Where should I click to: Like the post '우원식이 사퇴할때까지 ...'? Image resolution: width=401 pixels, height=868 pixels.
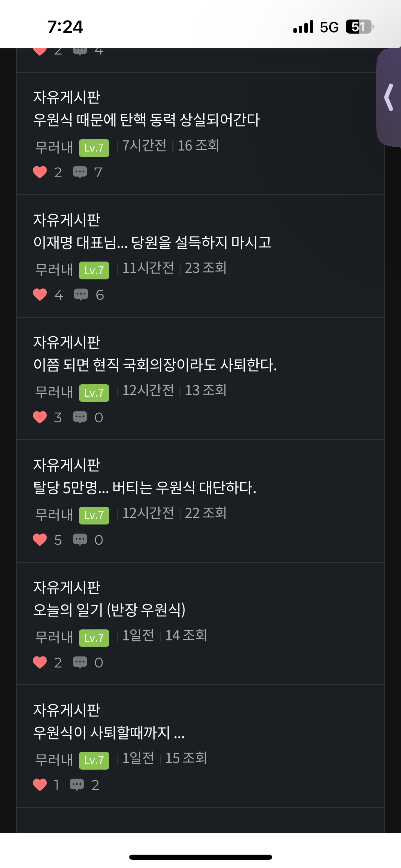click(40, 785)
